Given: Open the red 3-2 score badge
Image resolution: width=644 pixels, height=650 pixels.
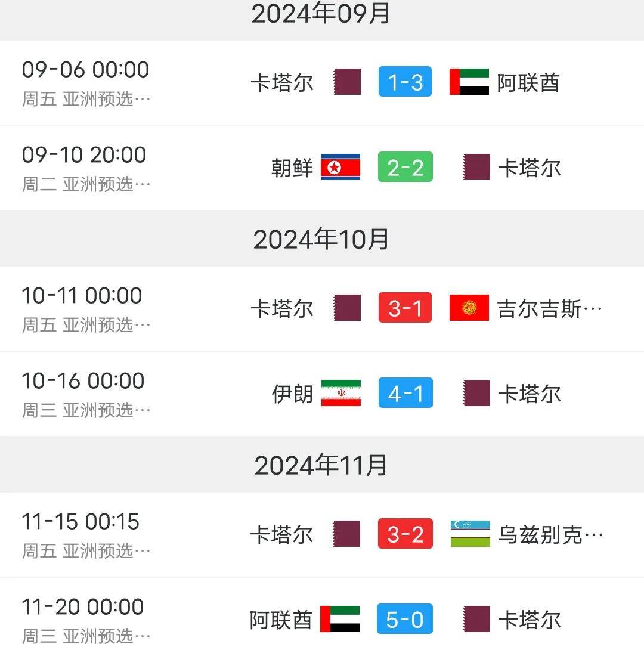Looking at the screenshot, I should click(x=405, y=534).
